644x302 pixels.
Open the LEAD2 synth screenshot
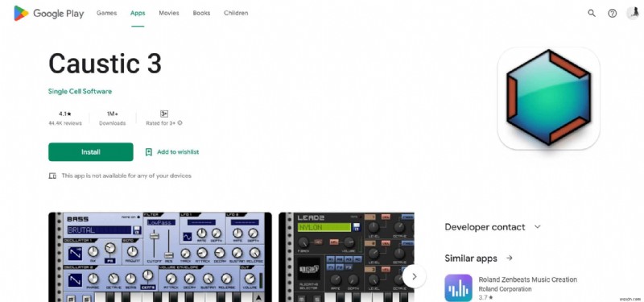pyautogui.click(x=346, y=257)
